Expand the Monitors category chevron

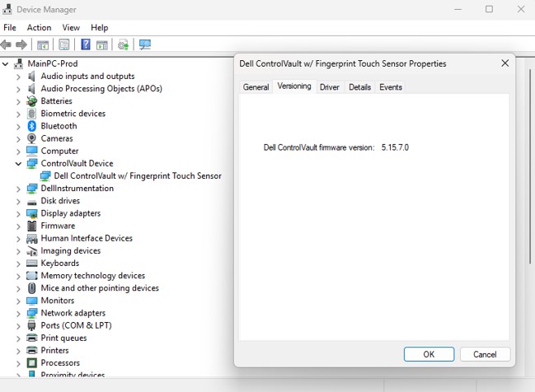click(18, 301)
